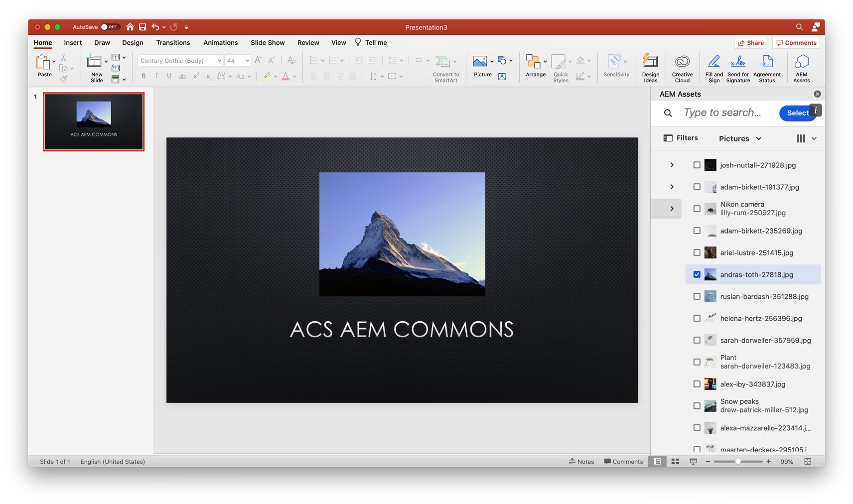
Task: Go to Home icon in title bar
Action: click(130, 27)
